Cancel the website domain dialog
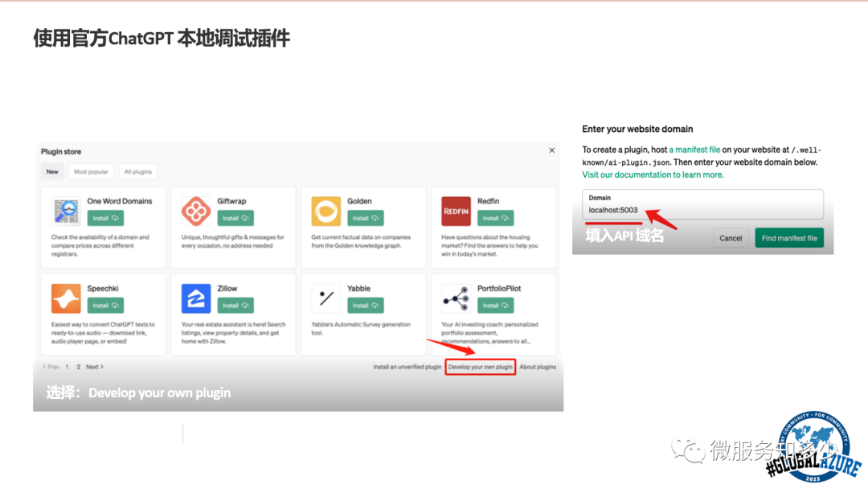 point(731,238)
